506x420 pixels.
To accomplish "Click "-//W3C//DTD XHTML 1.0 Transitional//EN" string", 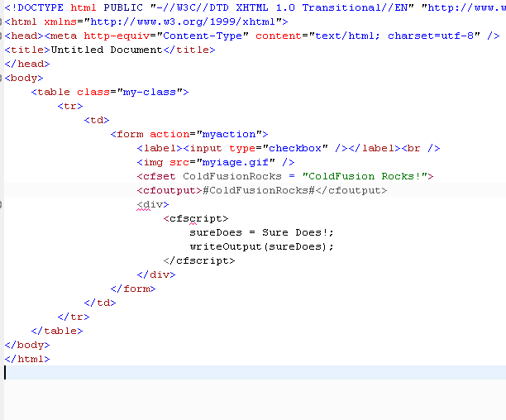I will [282, 7].
